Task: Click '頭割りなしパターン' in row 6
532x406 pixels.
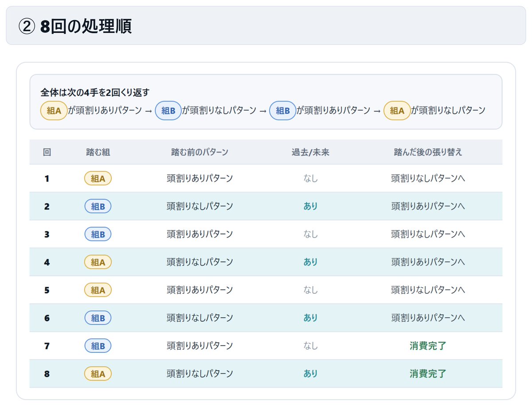Action: pos(199,318)
